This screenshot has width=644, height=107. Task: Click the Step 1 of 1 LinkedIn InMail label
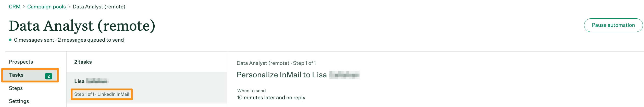(x=102, y=94)
